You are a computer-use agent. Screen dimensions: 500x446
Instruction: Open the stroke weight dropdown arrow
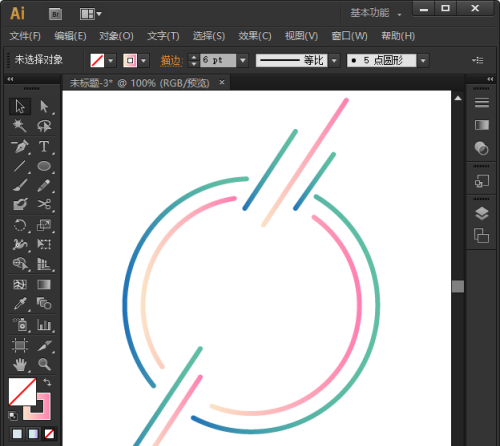243,60
